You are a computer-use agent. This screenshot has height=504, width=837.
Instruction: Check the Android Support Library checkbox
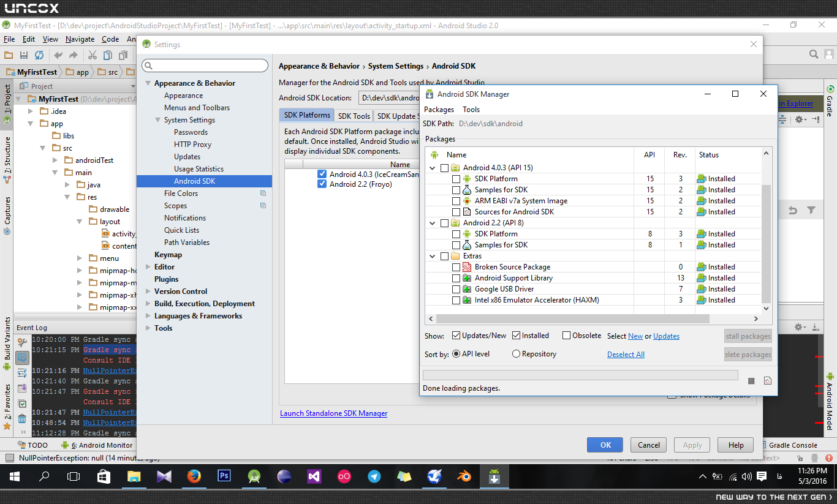pyautogui.click(x=456, y=278)
